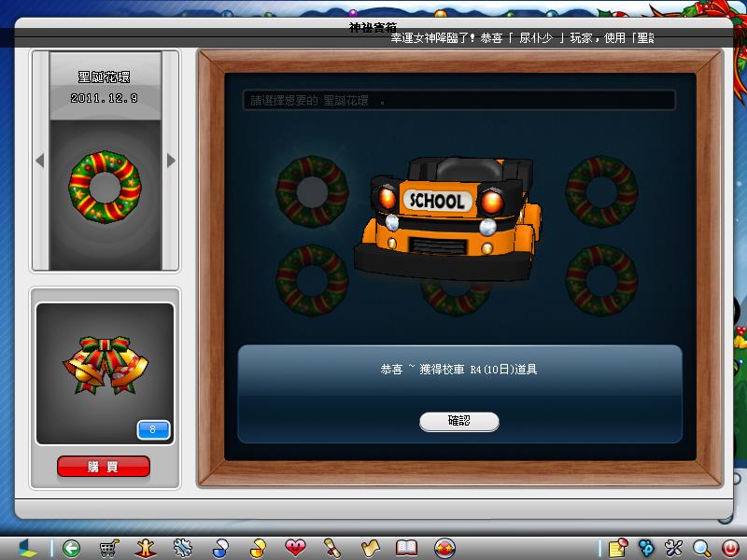Click the red 購買 purchase button

104,467
